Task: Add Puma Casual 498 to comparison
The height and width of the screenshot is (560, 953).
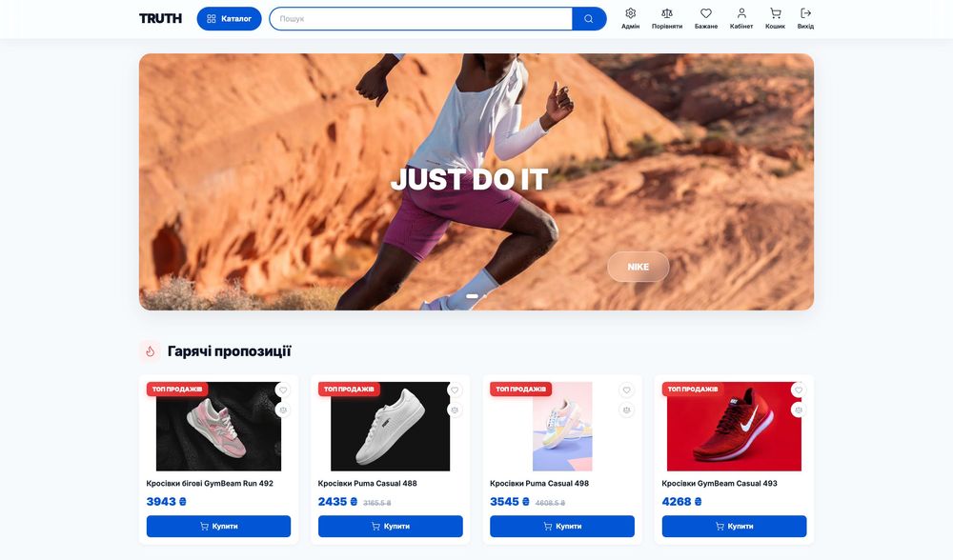Action: [627, 410]
